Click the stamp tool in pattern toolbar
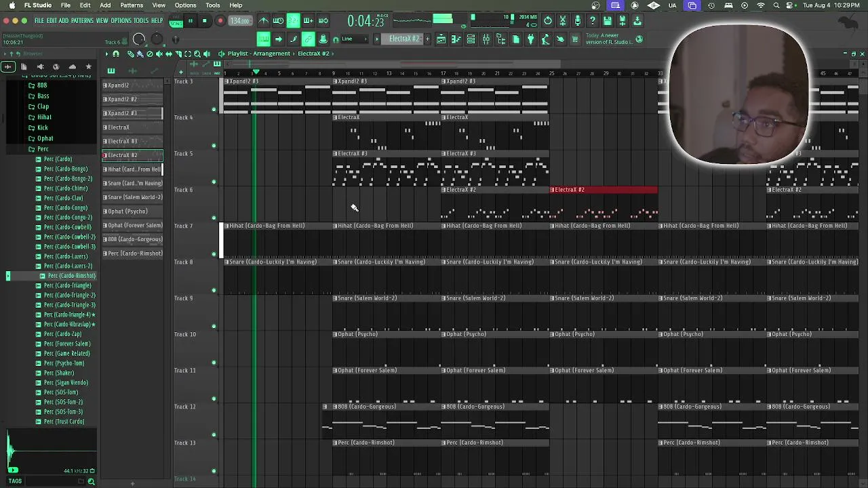Image resolution: width=868 pixels, height=488 pixels. [x=323, y=39]
